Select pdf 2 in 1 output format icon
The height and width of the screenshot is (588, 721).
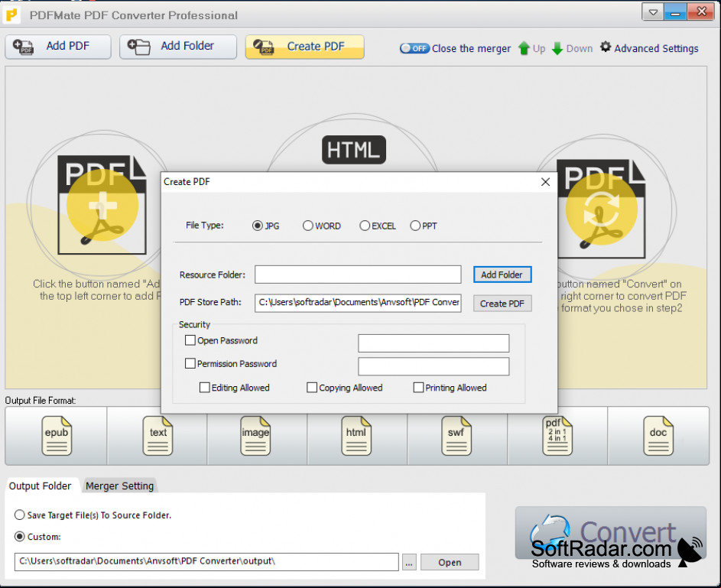(x=557, y=435)
